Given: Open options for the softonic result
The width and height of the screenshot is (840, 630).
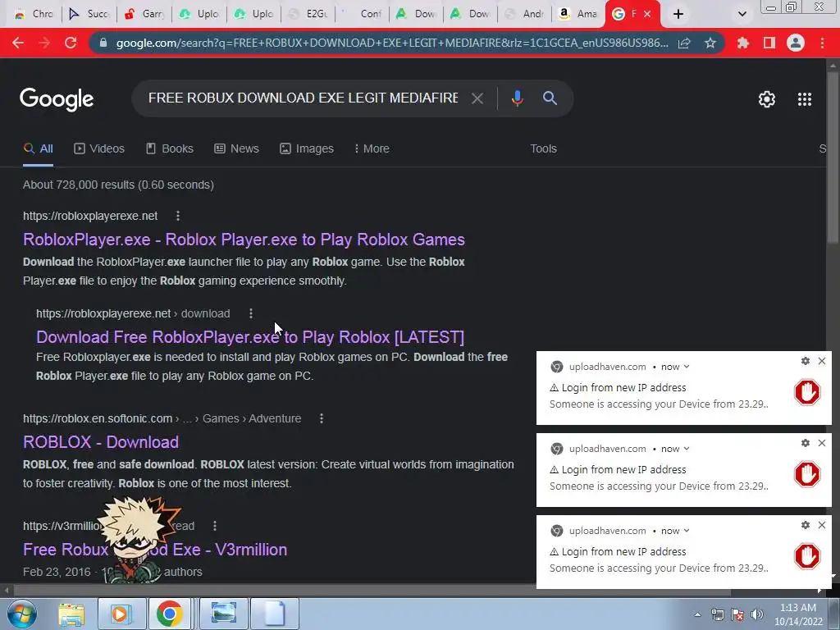Looking at the screenshot, I should tap(322, 418).
